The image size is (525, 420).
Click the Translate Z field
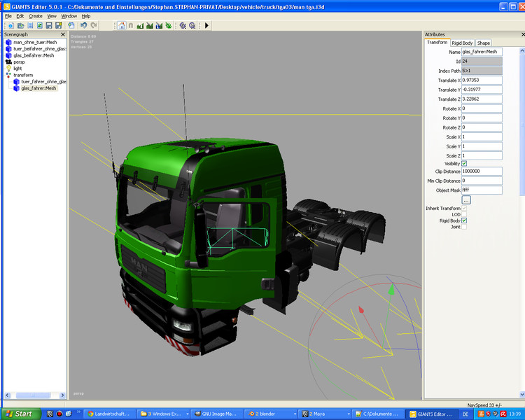click(482, 99)
